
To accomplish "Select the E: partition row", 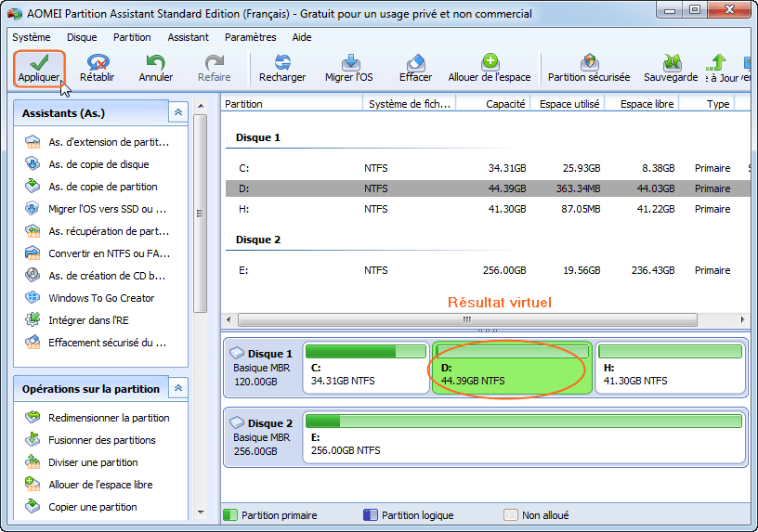I will (489, 270).
